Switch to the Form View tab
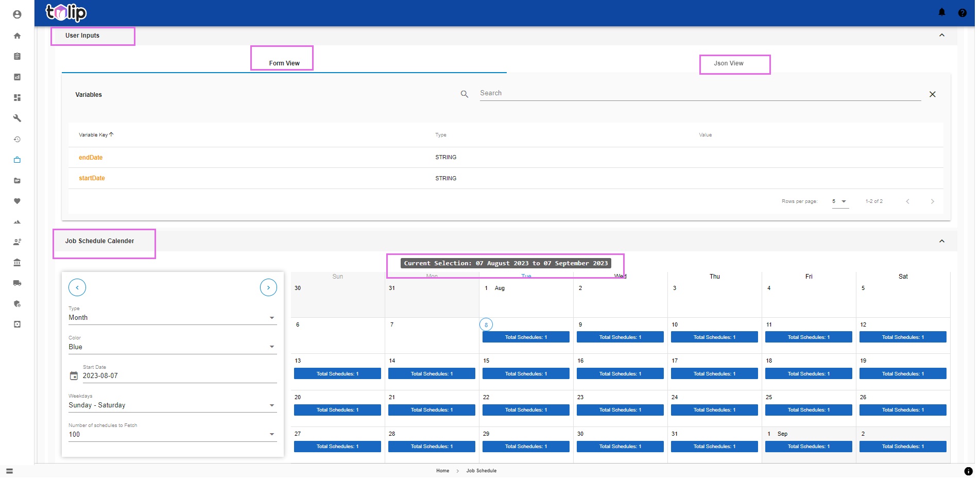This screenshot has width=980, height=479. pos(284,63)
